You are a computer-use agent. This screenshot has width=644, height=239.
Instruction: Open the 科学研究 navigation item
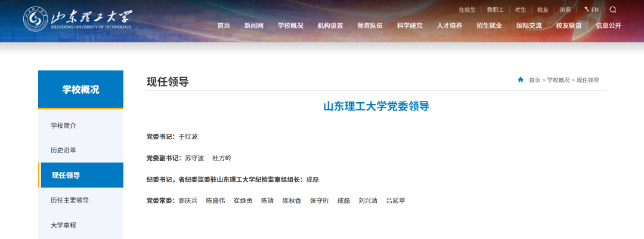(410, 26)
